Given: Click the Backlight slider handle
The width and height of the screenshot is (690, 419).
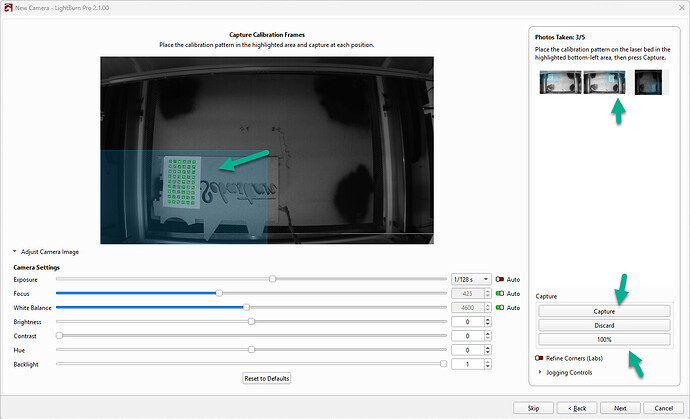Looking at the screenshot, I should [x=444, y=364].
